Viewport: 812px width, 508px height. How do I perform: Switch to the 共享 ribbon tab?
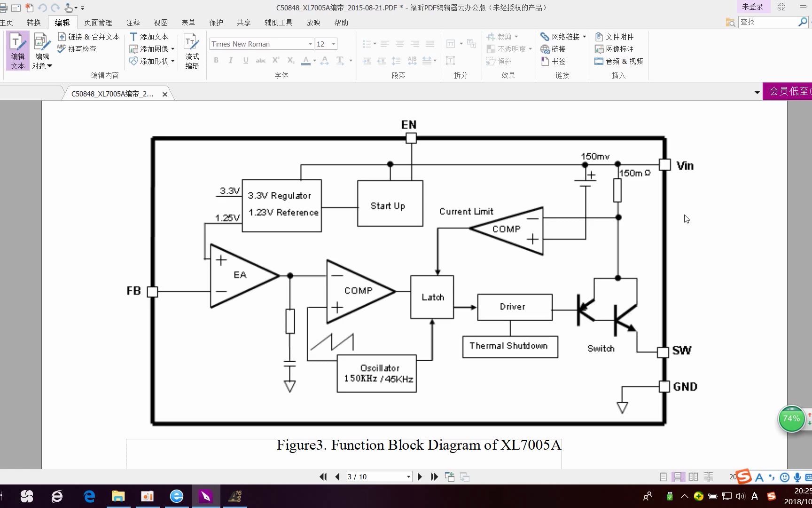click(x=244, y=23)
